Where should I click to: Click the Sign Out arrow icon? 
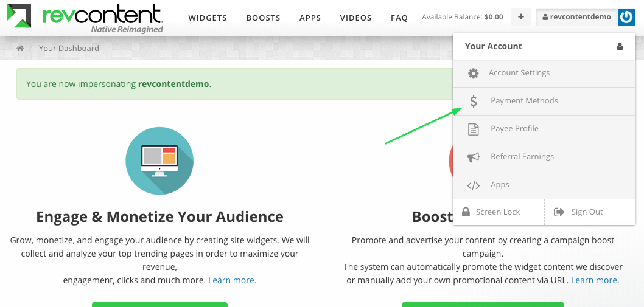click(x=559, y=212)
